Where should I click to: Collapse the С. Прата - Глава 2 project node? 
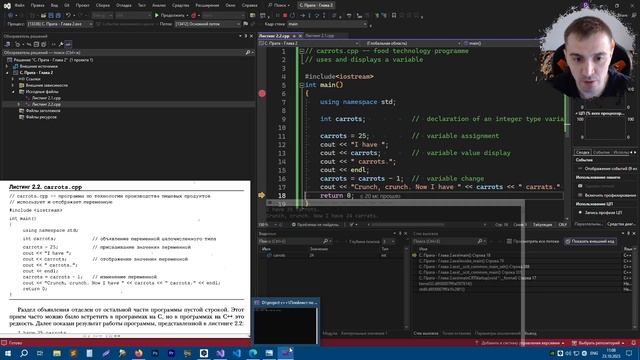pos(7,73)
